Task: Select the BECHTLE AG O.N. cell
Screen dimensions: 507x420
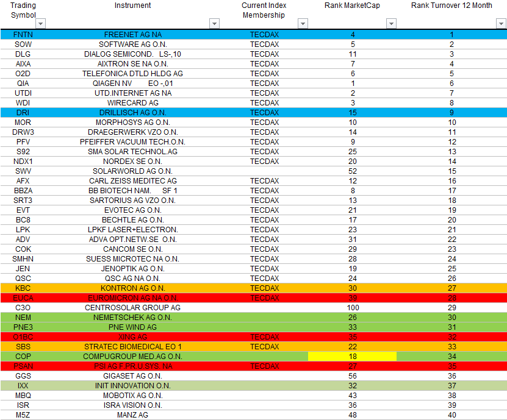Action: [x=133, y=219]
